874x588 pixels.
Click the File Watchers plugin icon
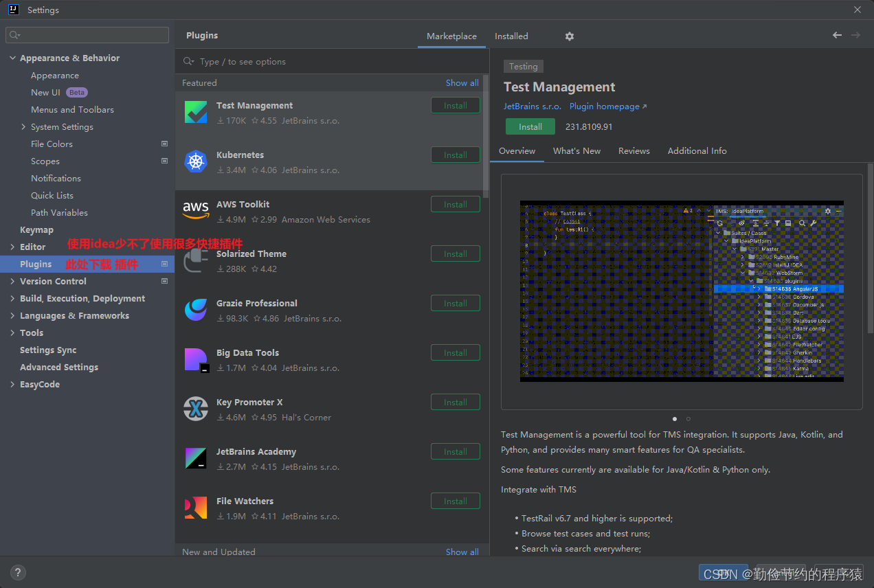196,508
